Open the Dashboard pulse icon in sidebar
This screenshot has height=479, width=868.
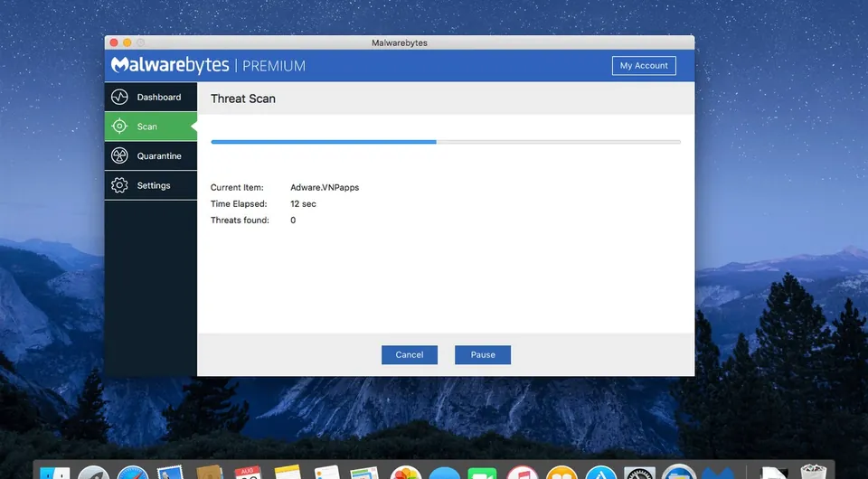(119, 98)
